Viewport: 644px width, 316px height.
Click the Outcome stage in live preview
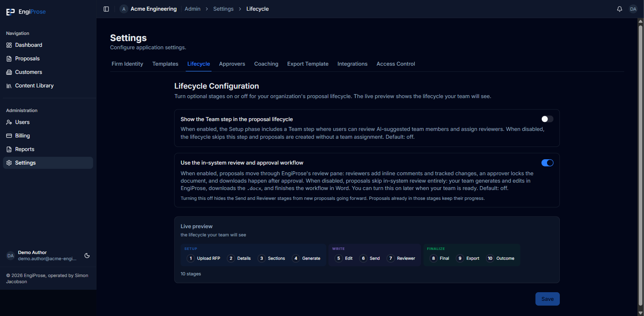pyautogui.click(x=500, y=259)
